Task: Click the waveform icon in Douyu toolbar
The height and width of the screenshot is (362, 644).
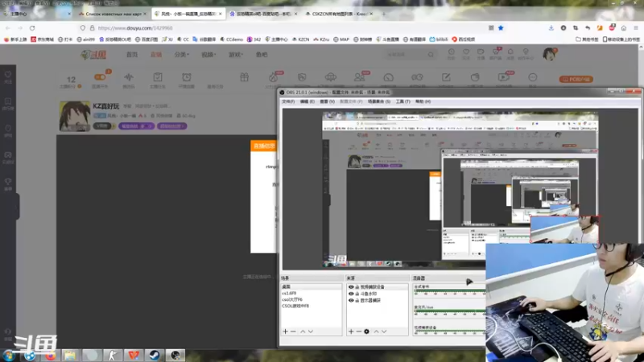Action: (129, 77)
